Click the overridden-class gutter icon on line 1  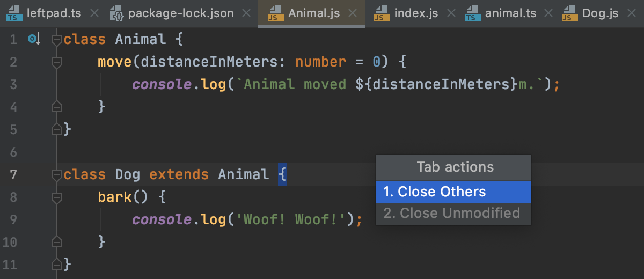pos(34,39)
